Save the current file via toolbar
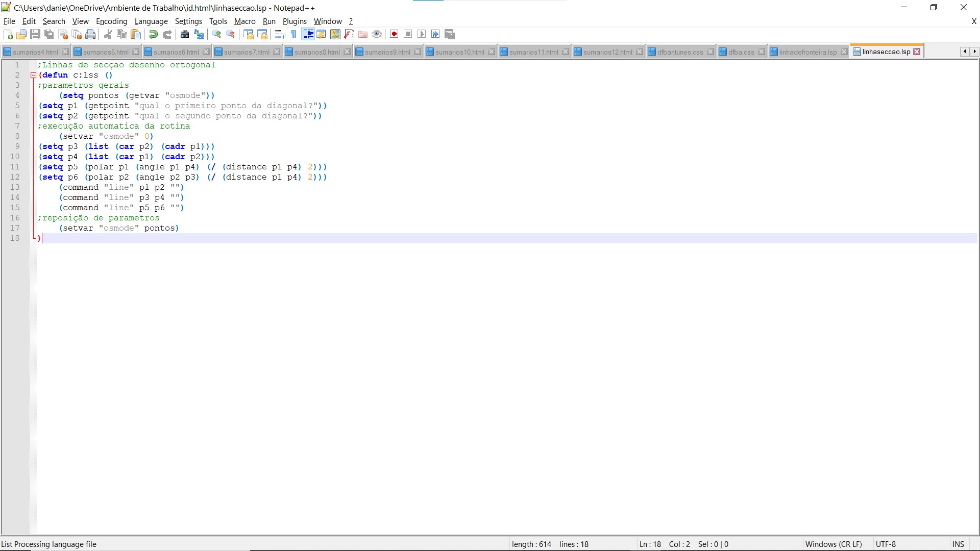 pos(35,34)
